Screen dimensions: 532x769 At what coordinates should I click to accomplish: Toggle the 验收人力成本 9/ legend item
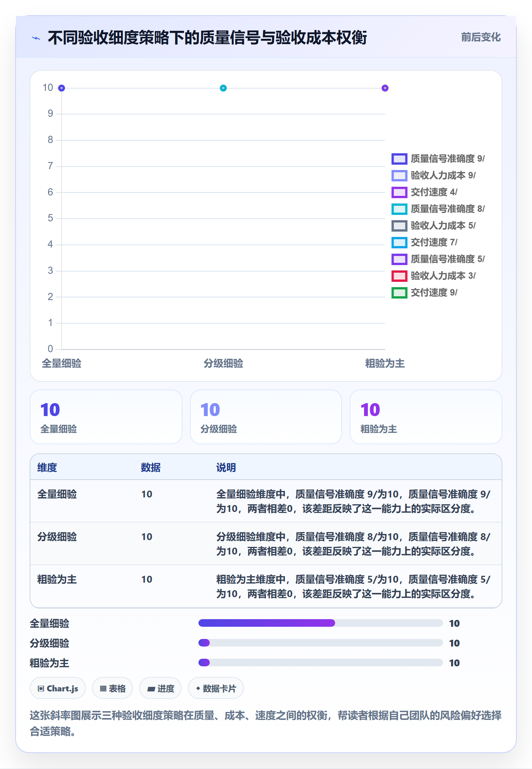tap(434, 175)
